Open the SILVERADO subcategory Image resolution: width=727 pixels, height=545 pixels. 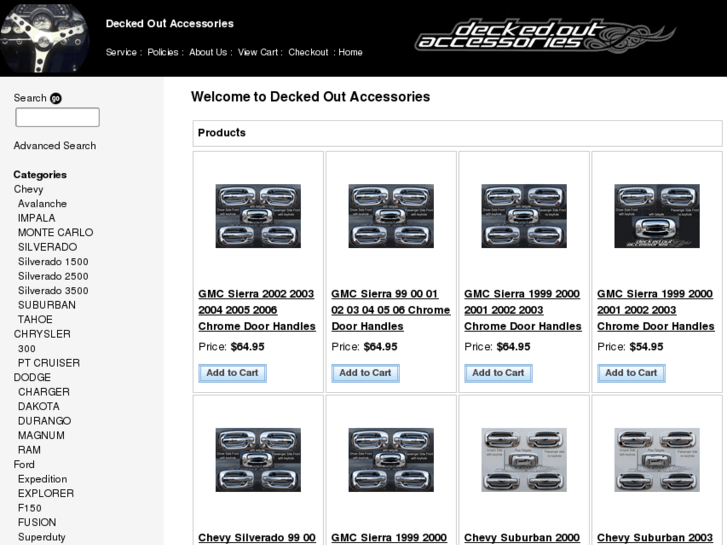click(47, 247)
